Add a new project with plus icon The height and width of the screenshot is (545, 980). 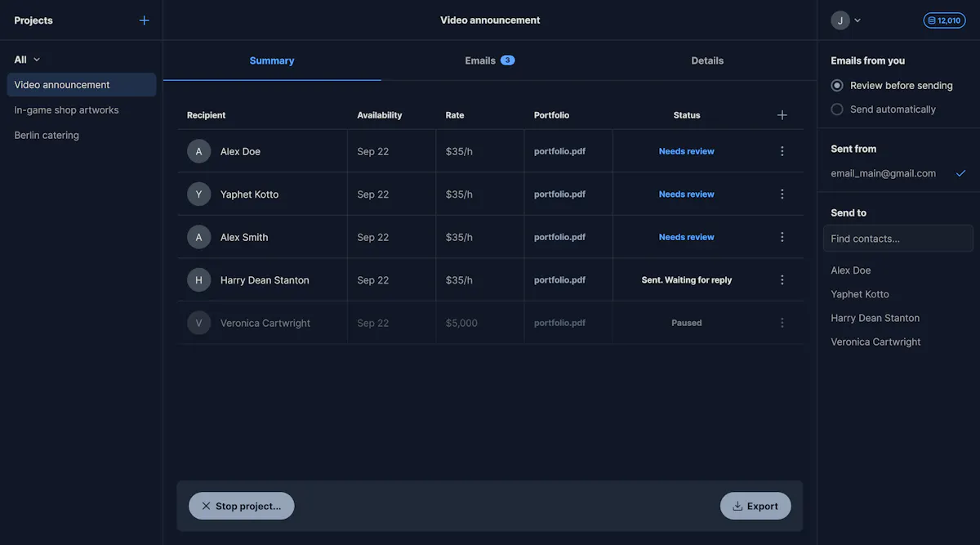click(x=145, y=20)
